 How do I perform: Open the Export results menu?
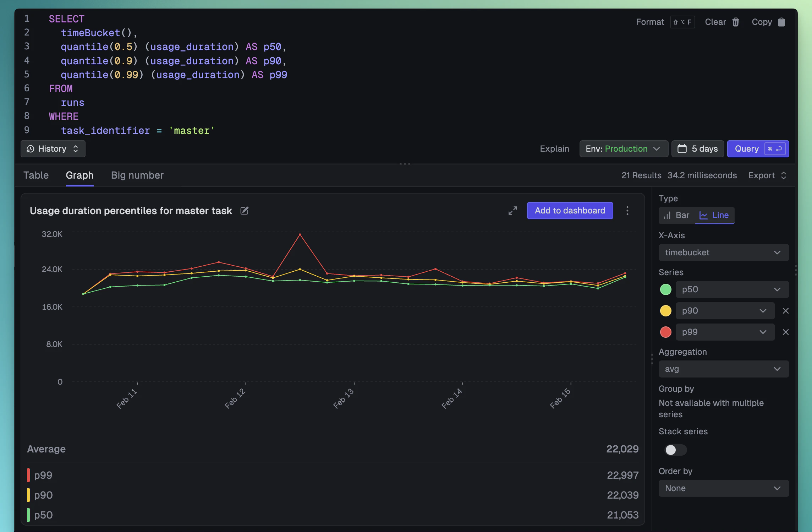coord(767,175)
